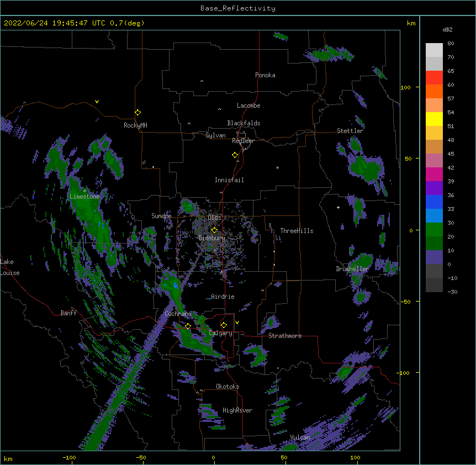Click the Innisfail label

(229, 180)
